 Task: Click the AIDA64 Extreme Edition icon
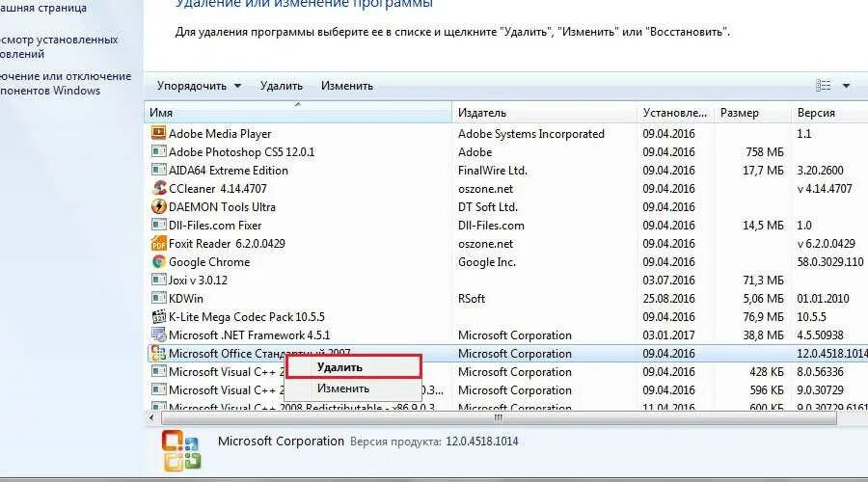[x=158, y=170]
